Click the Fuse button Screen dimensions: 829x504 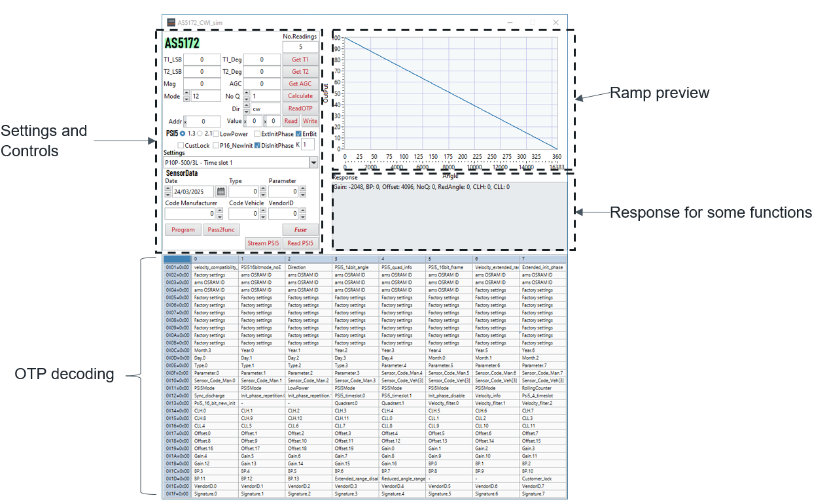pos(300,230)
